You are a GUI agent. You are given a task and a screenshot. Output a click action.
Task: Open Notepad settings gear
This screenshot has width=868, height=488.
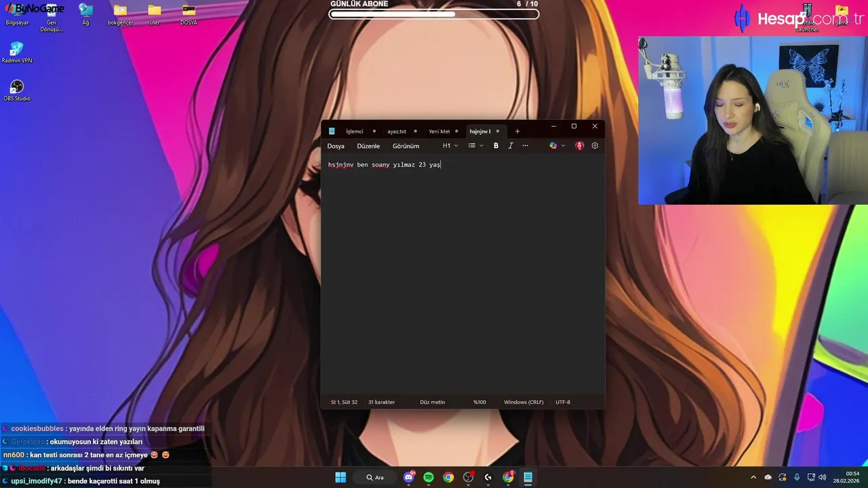tap(595, 146)
